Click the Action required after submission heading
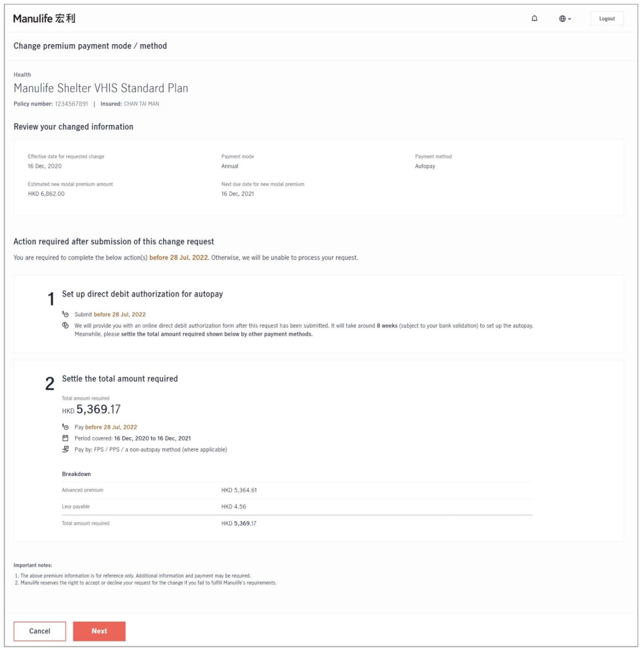The width and height of the screenshot is (644, 651). 114,241
